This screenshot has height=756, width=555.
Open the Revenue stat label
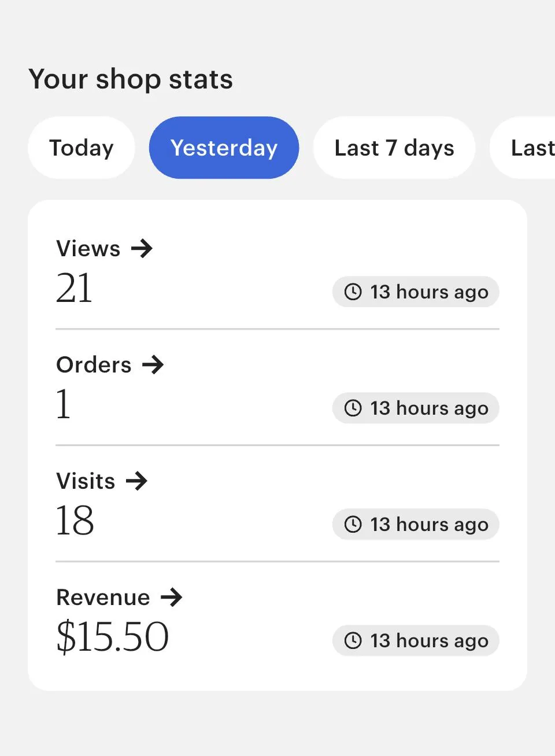tap(103, 597)
